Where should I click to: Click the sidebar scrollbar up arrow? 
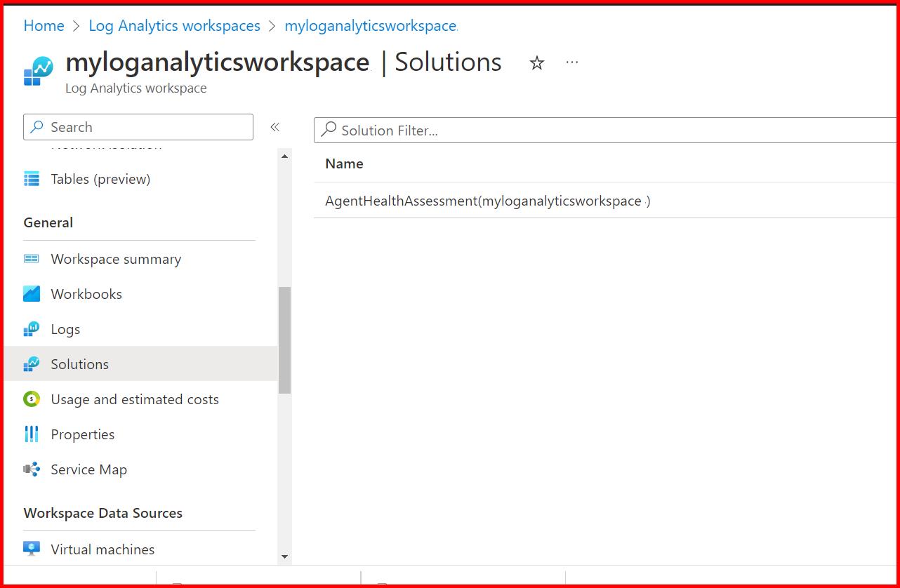284,156
